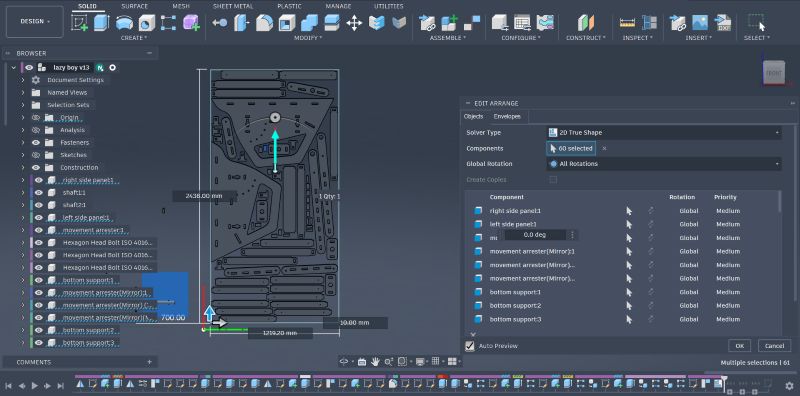The width and height of the screenshot is (800, 396).
Task: Expand the left side panel:1 component
Action: tap(23, 217)
